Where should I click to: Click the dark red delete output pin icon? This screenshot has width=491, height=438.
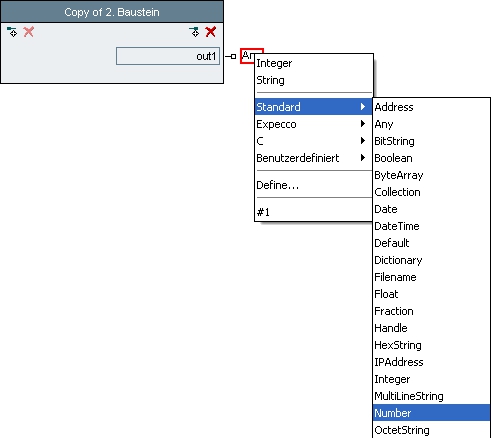(x=211, y=32)
